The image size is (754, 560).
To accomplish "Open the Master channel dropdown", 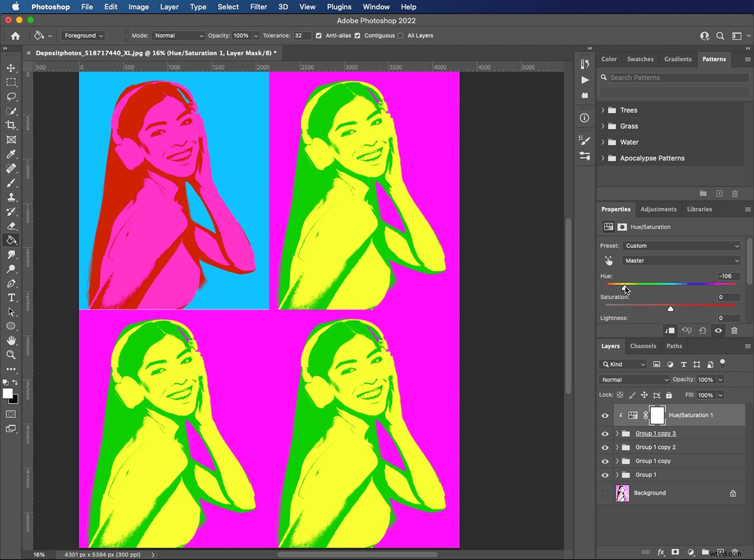I will (682, 261).
